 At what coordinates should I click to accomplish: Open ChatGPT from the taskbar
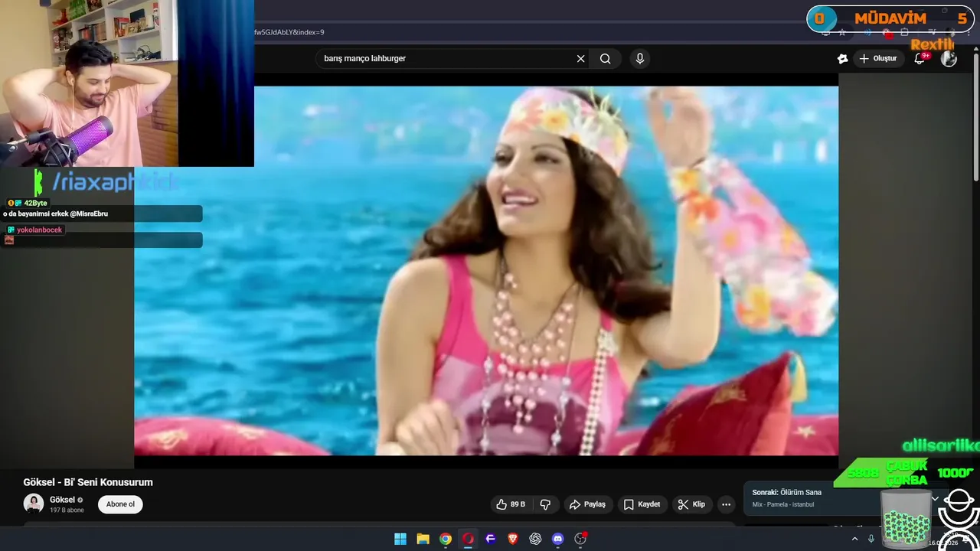(535, 539)
